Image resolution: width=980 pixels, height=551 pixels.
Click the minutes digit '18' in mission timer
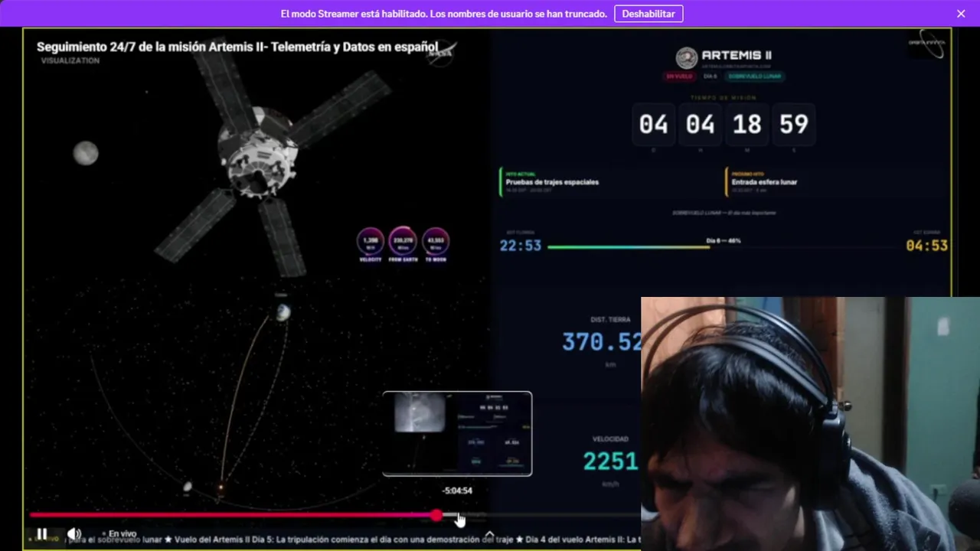pos(747,124)
